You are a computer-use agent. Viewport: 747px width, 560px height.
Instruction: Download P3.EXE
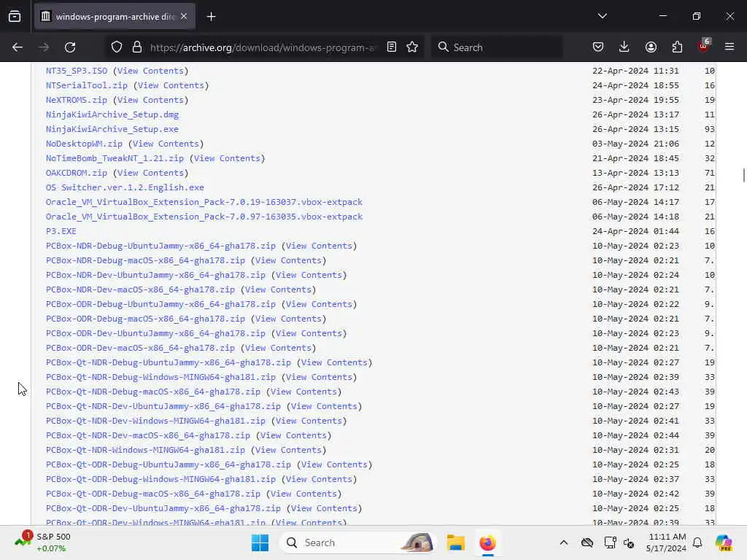[x=61, y=231]
